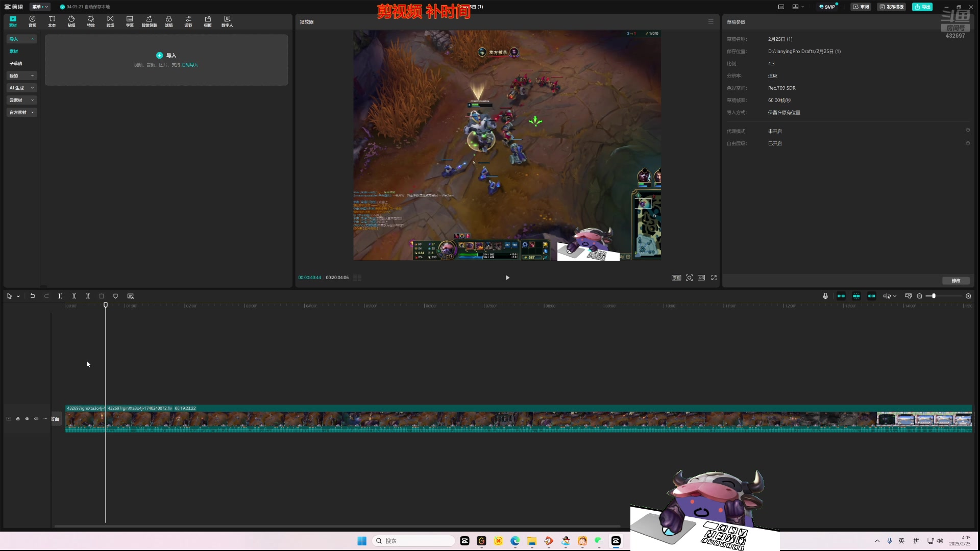Expand the 云素材 sidebar section
This screenshot has height=551, width=980.
pos(21,100)
